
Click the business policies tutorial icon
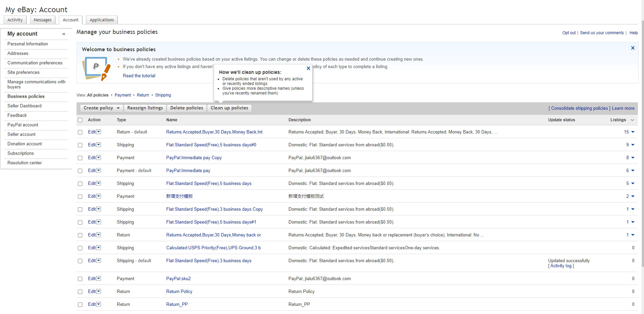(x=96, y=68)
